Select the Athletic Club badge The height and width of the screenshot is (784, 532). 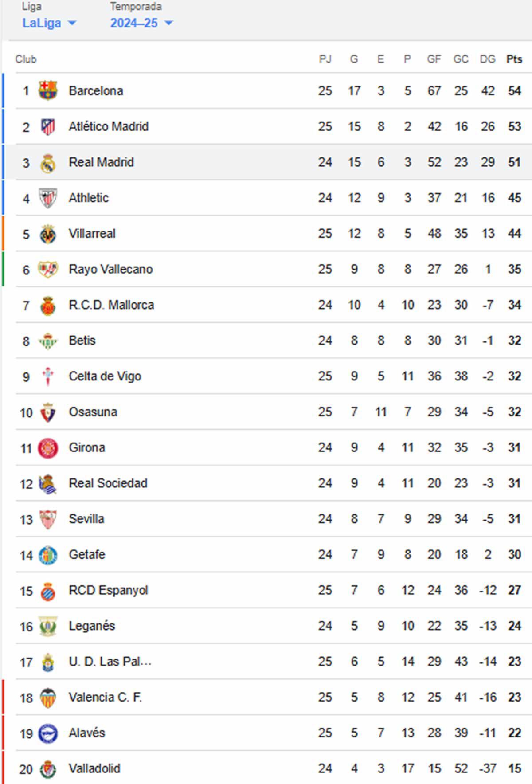tap(49, 198)
